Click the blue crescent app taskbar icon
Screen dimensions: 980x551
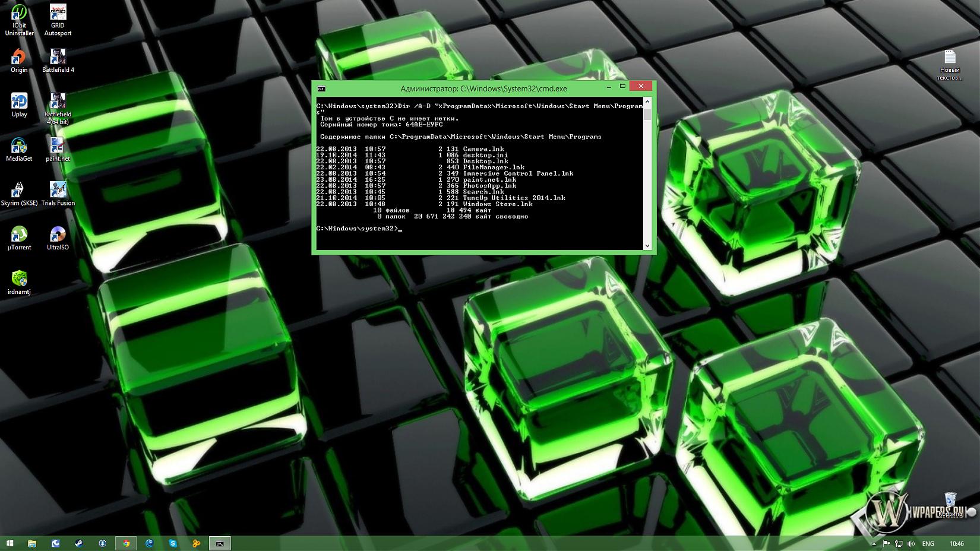[x=56, y=543]
